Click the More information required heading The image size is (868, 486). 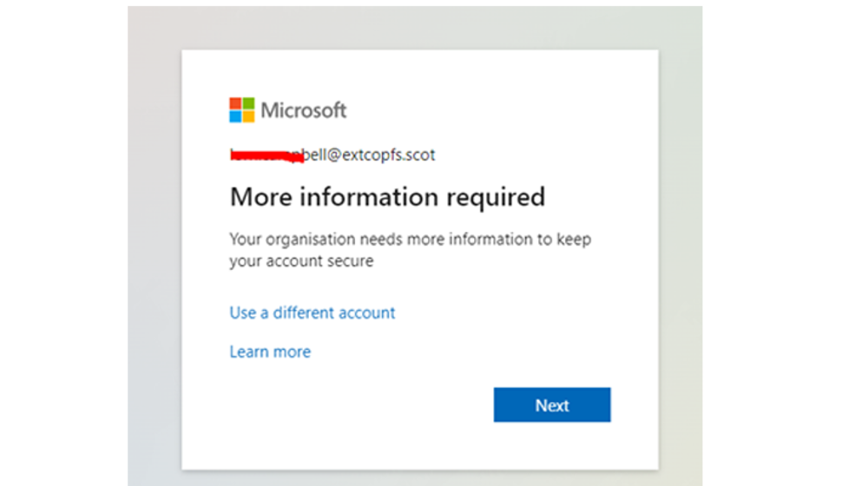[387, 197]
